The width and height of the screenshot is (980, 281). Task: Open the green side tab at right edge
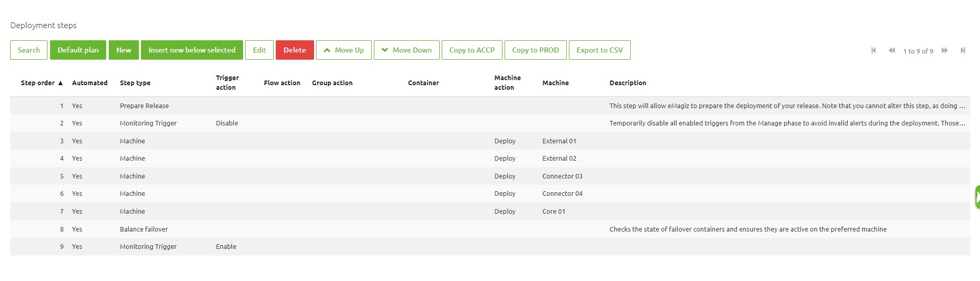pyautogui.click(x=977, y=197)
